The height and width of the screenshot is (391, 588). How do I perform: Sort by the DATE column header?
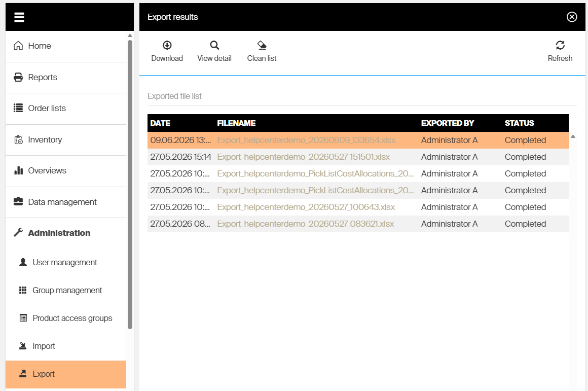(160, 123)
